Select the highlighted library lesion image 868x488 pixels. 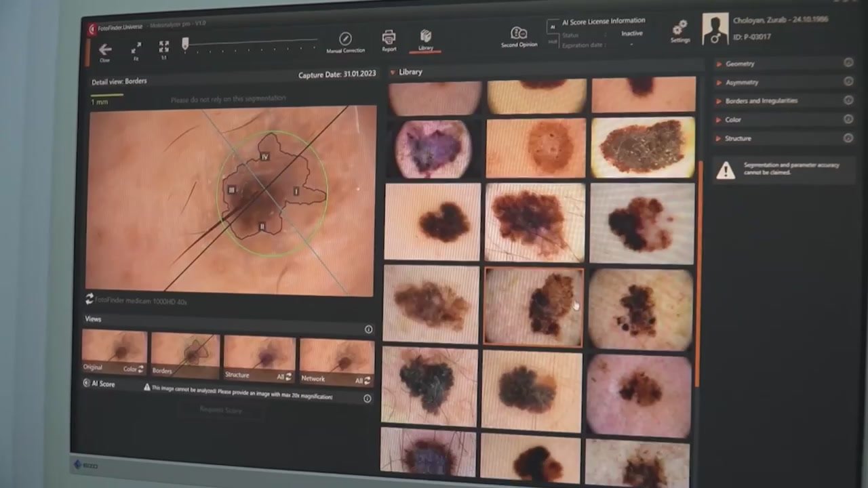(533, 306)
